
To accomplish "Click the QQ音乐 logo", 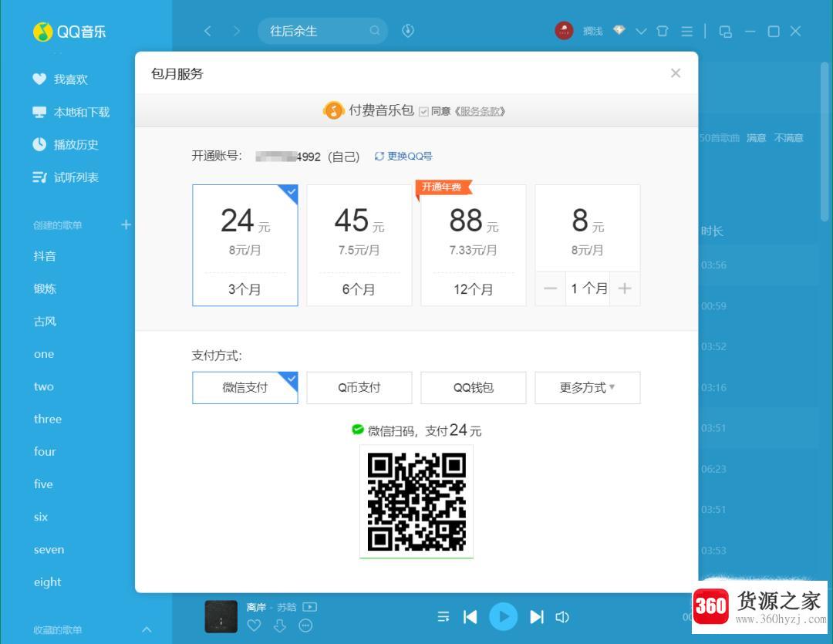I will (x=69, y=32).
